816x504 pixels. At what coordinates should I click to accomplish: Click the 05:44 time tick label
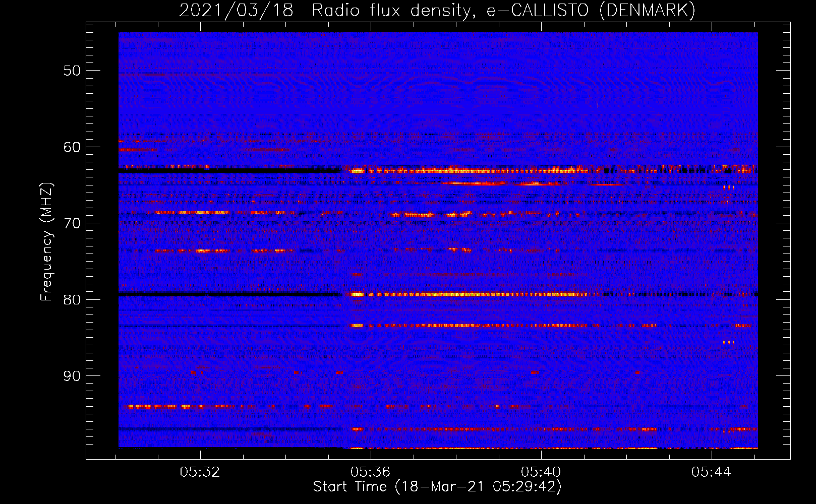click(x=712, y=472)
